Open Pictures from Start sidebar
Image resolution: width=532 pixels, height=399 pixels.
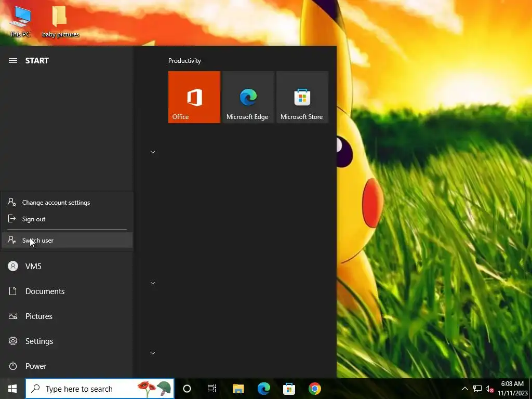67,316
